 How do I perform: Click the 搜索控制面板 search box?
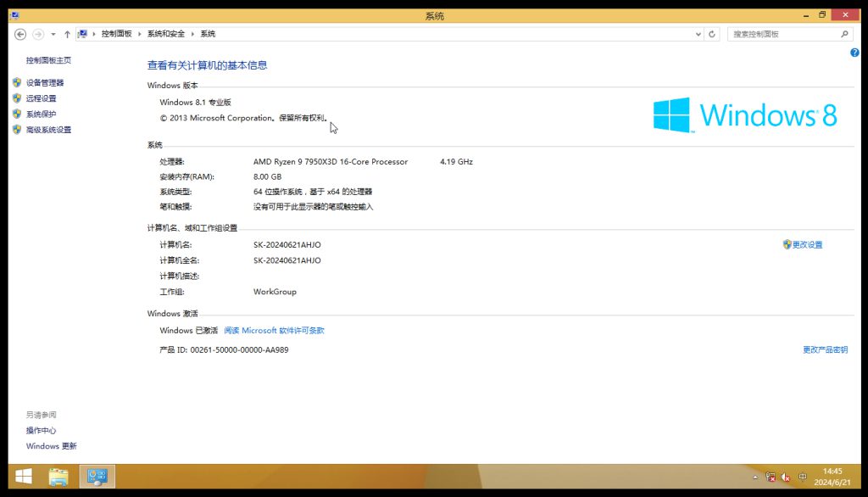(784, 34)
